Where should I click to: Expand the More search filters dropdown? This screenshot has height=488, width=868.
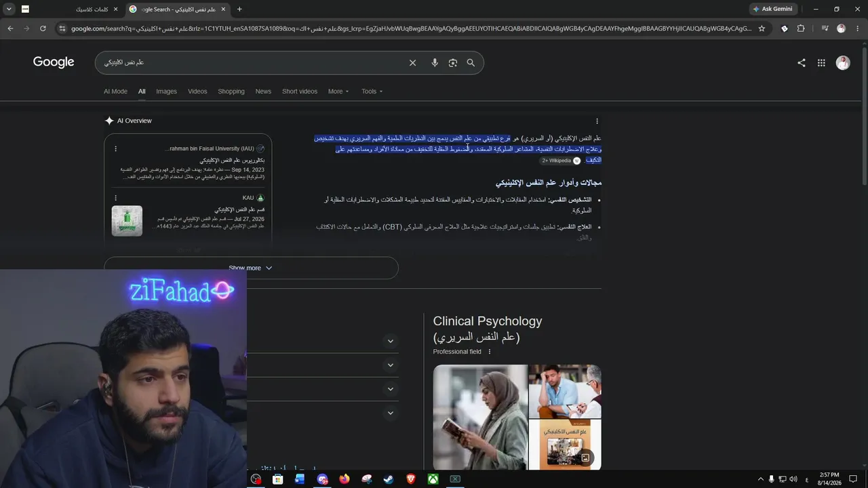click(338, 91)
